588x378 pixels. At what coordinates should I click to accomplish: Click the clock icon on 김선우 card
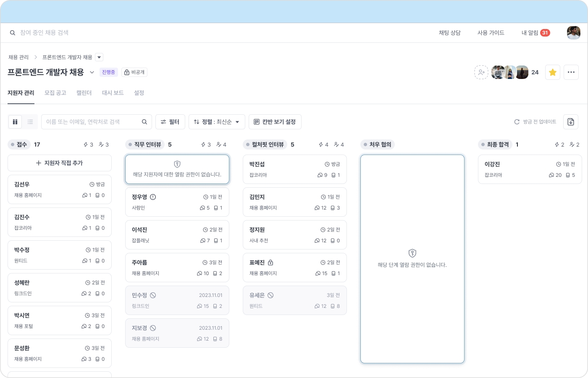tap(92, 184)
